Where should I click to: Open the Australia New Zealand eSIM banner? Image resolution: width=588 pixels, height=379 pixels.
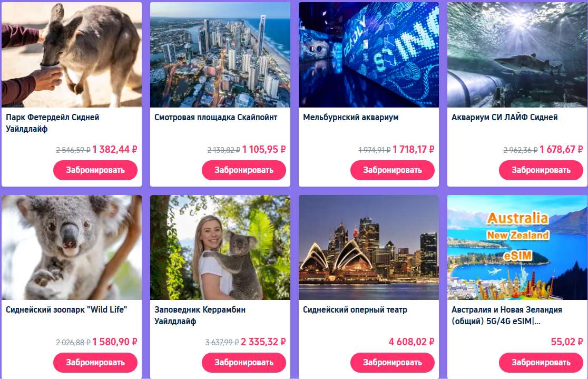pyautogui.click(x=517, y=247)
